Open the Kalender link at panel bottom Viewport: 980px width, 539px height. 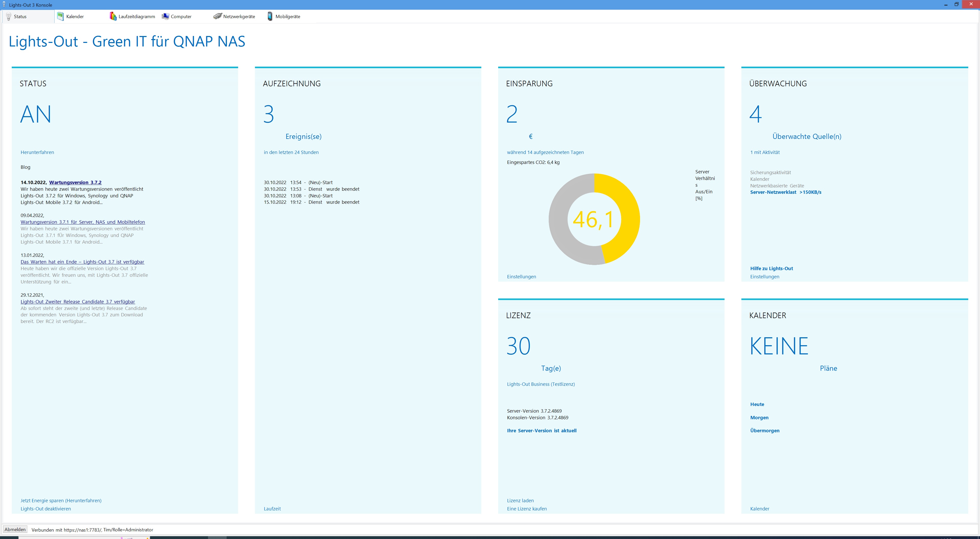(760, 509)
